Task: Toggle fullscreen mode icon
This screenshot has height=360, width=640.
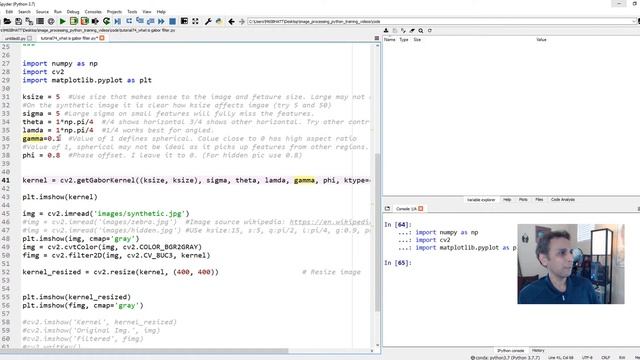Action: [x=196, y=21]
